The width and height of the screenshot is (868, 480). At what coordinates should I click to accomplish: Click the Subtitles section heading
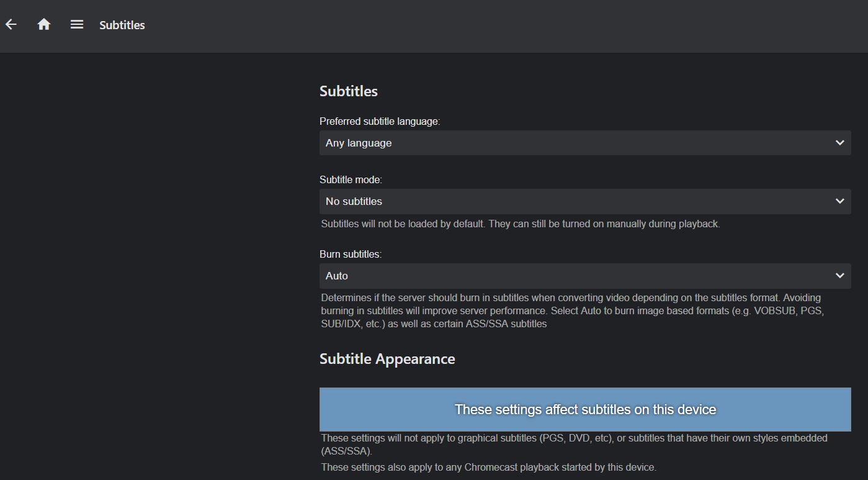tap(349, 91)
